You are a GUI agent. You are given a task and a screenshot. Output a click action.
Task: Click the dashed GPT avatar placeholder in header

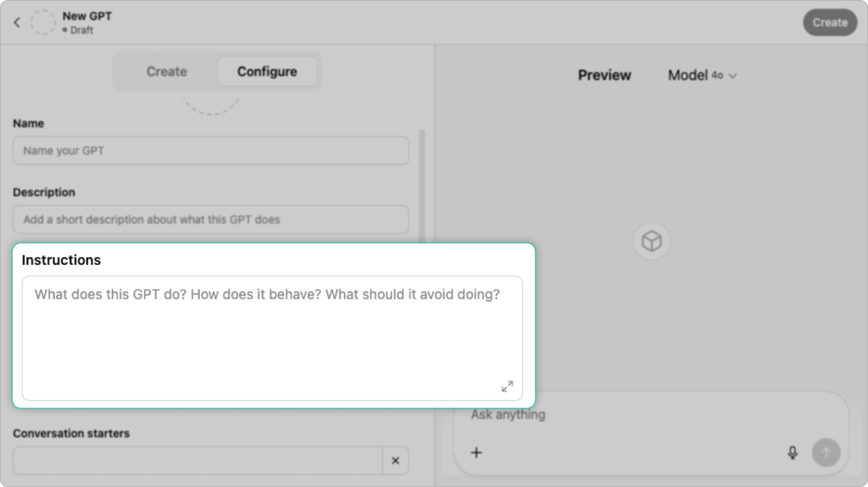[x=43, y=23]
